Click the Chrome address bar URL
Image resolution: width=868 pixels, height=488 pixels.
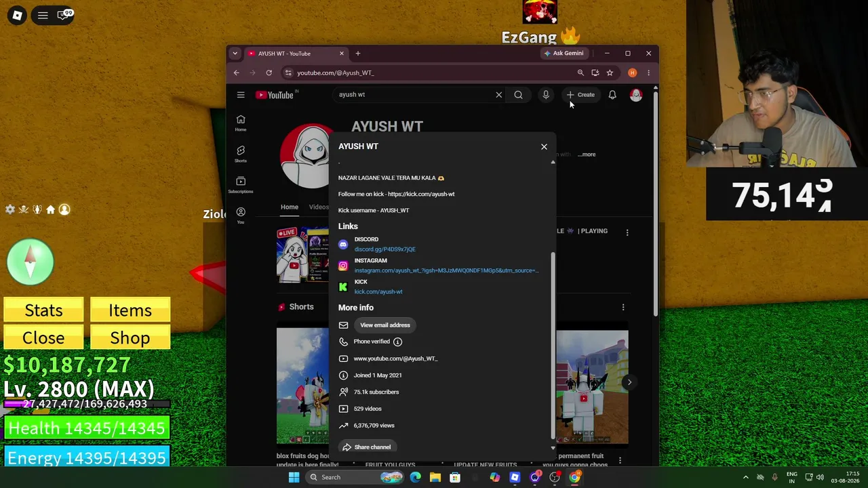pyautogui.click(x=336, y=73)
